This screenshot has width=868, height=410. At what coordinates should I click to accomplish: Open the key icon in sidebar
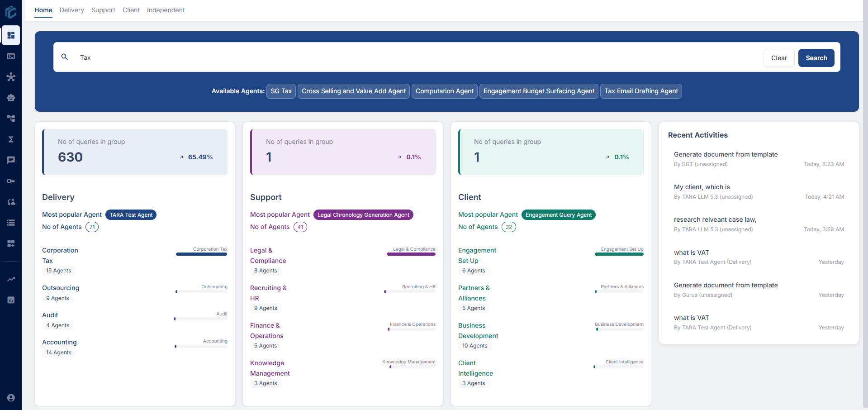click(x=11, y=181)
